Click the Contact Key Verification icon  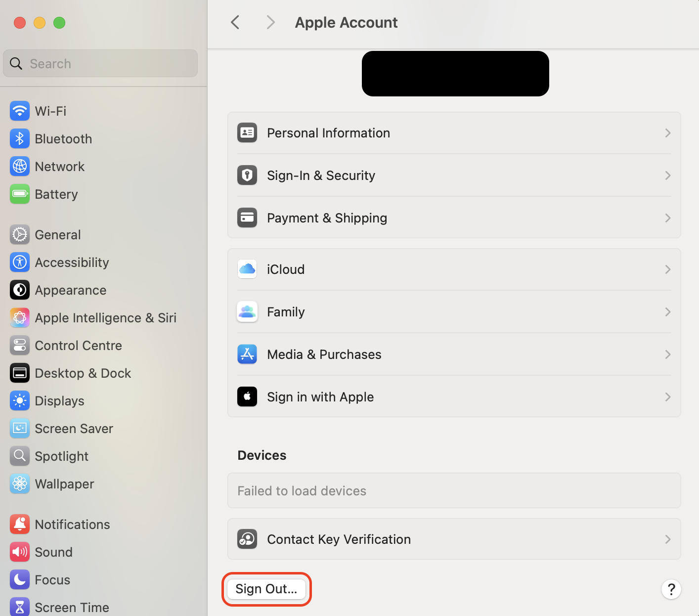click(x=247, y=539)
